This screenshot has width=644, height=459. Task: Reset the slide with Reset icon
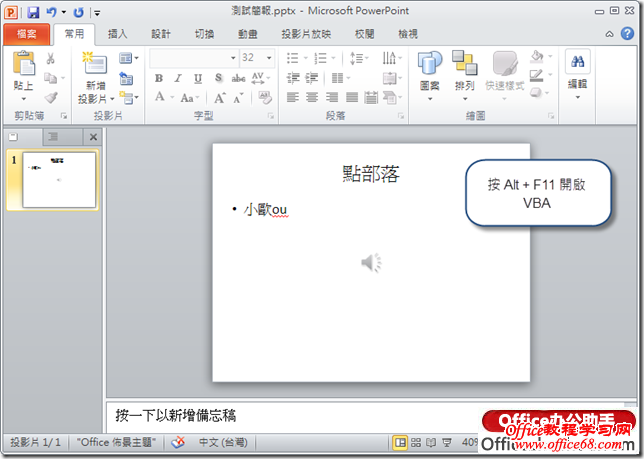tap(126, 78)
